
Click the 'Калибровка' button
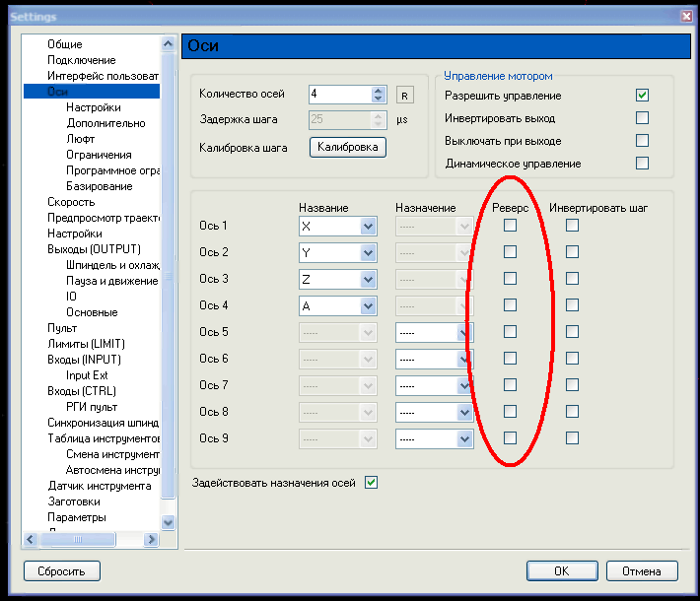pyautogui.click(x=348, y=147)
